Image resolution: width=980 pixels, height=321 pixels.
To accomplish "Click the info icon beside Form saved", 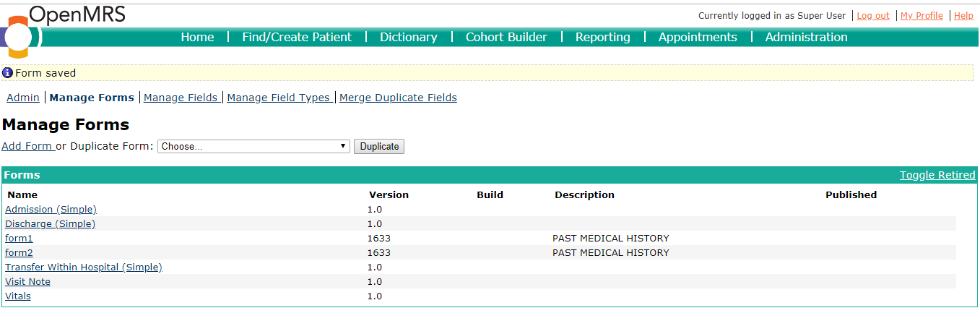I will [8, 72].
